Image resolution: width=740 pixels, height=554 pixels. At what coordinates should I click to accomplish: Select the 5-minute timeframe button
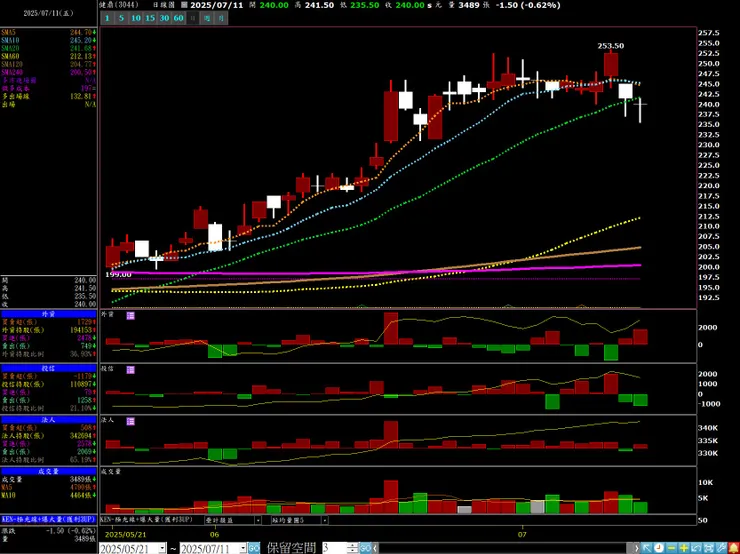121,18
